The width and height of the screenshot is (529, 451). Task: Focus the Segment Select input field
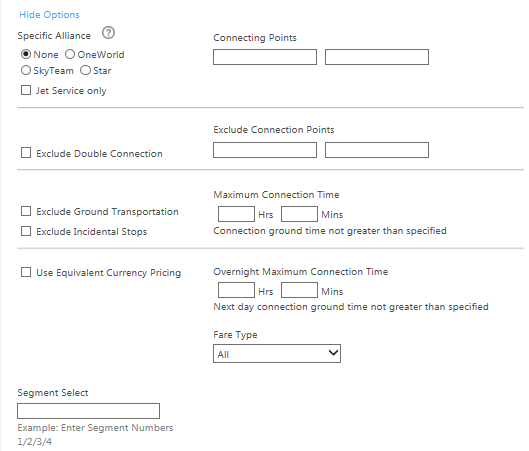88,411
